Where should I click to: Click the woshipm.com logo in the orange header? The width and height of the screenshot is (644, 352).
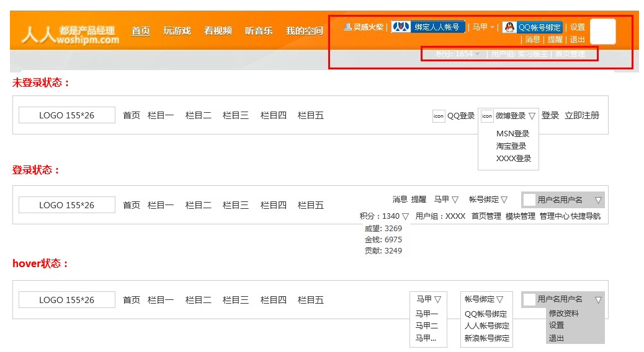pos(70,35)
